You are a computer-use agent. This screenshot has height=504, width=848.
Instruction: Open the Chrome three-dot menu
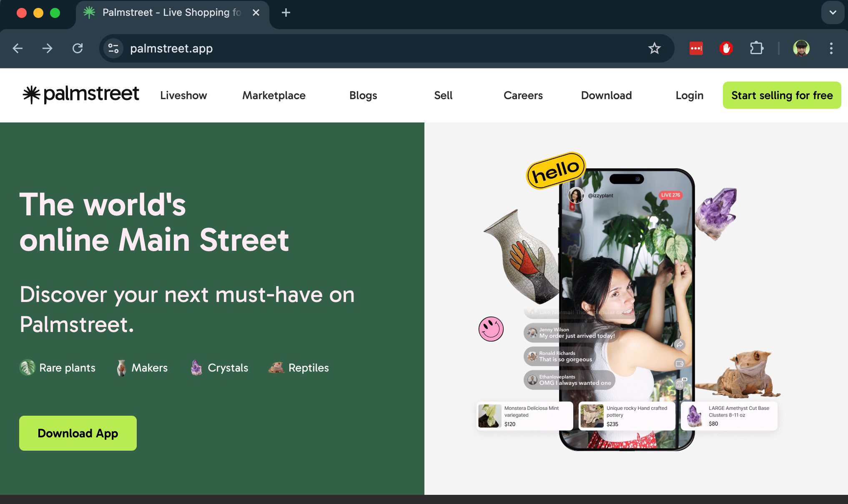coord(831,48)
